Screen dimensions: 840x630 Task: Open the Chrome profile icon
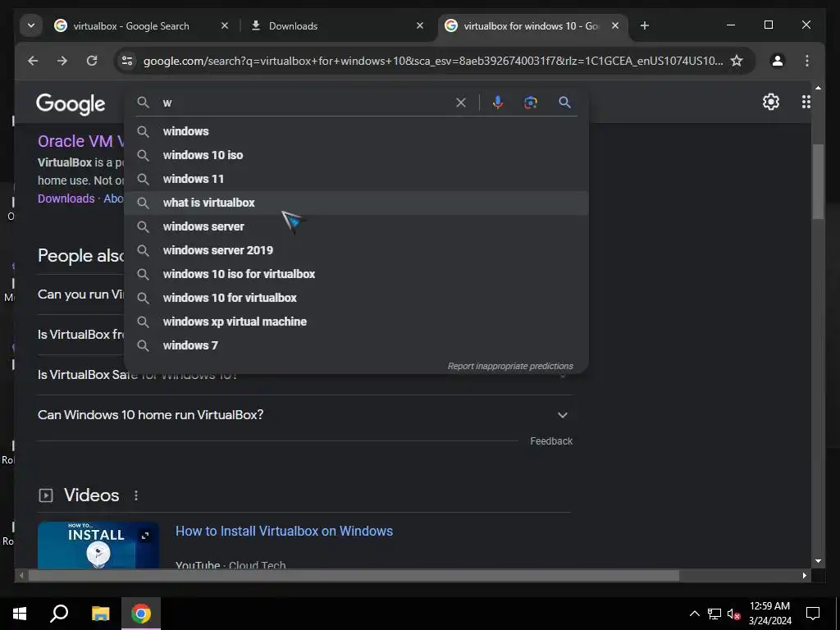pos(778,61)
